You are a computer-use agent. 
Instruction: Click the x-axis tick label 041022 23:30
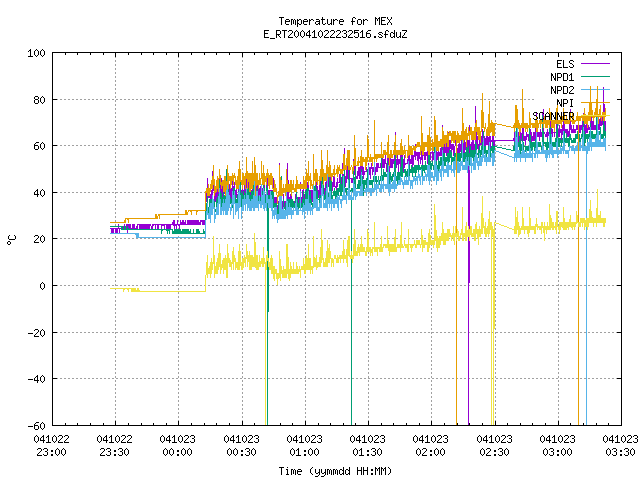point(115,446)
